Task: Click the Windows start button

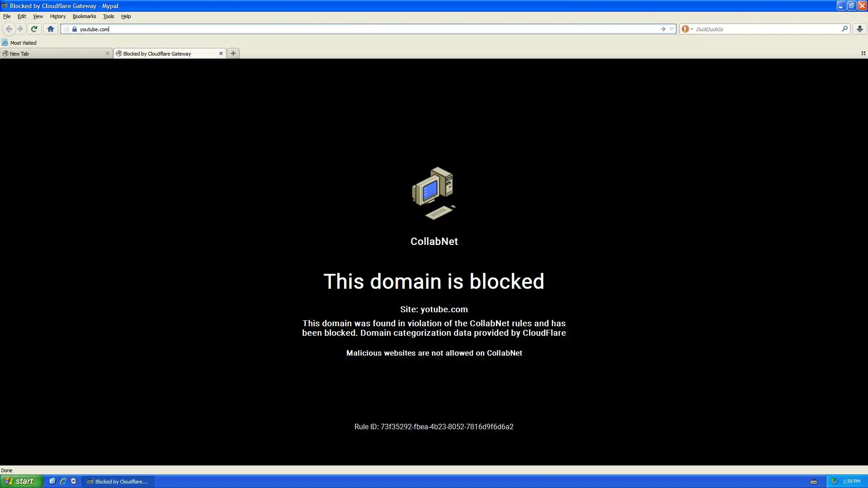Action: click(21, 481)
